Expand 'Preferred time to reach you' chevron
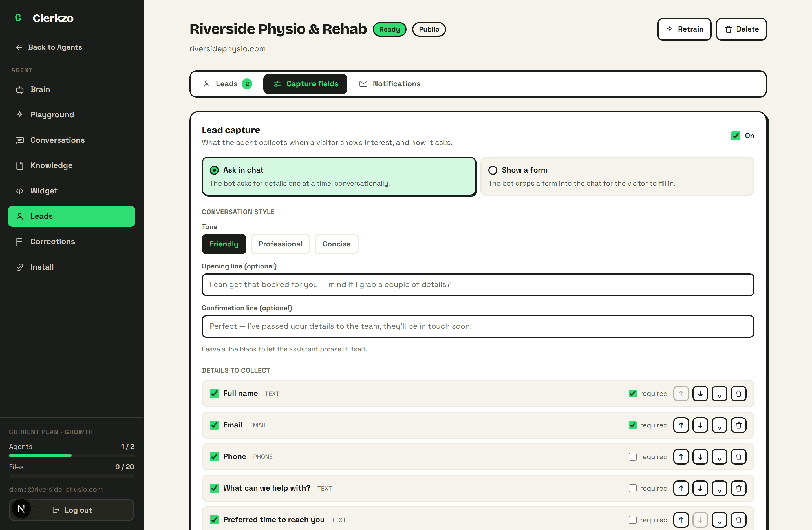 click(720, 520)
